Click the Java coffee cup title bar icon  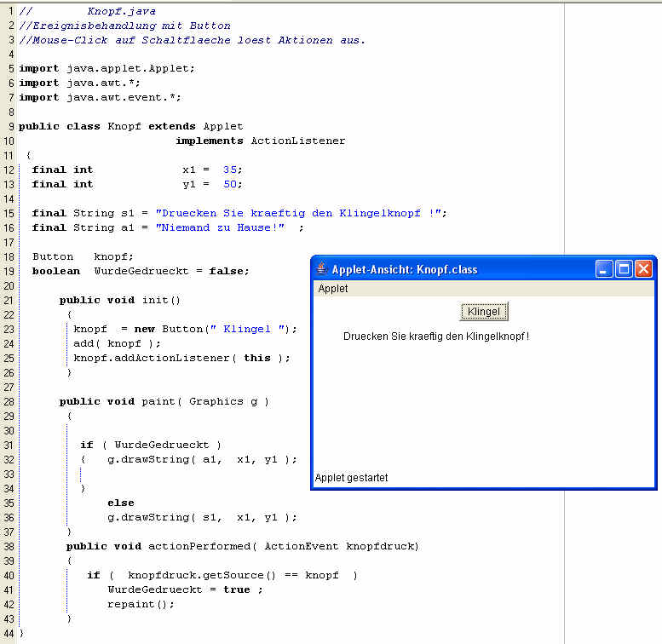pyautogui.click(x=322, y=269)
